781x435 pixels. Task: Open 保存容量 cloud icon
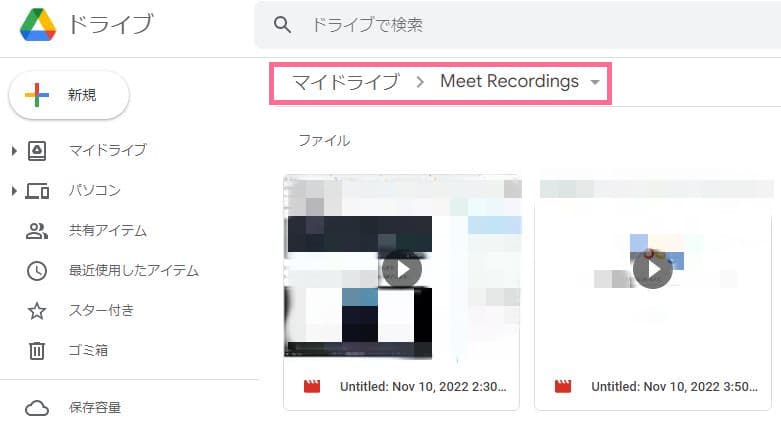[x=37, y=408]
